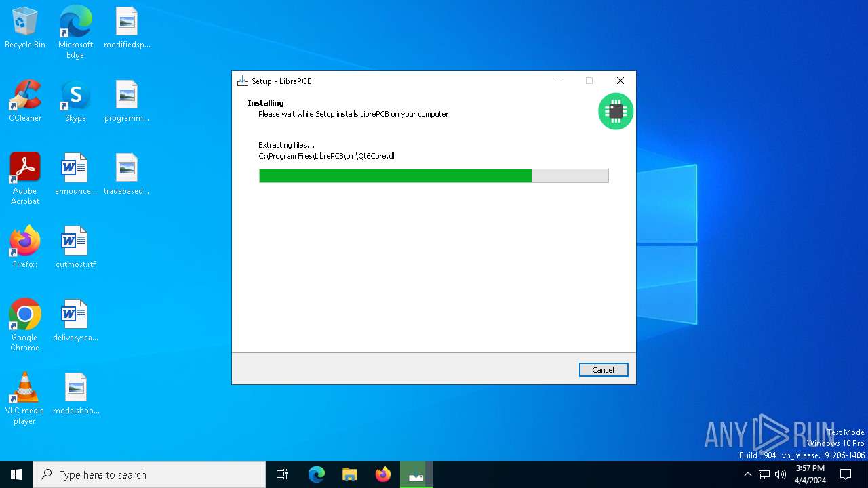
Task: Open Skype desktop shortcut
Action: pos(75,102)
